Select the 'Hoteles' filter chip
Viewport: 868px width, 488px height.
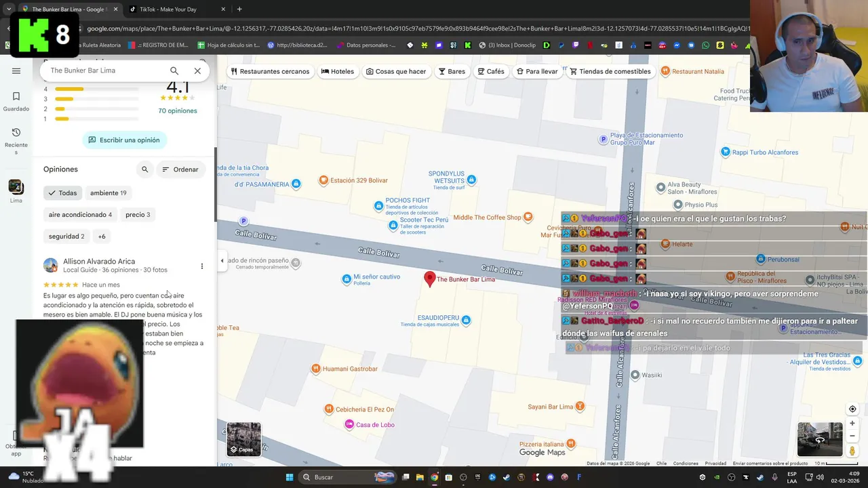338,71
